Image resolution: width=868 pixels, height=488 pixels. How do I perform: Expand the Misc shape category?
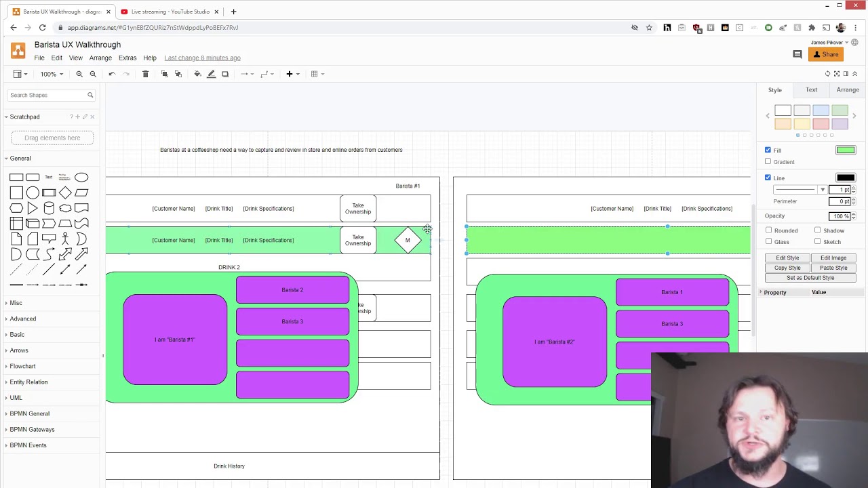tap(16, 303)
